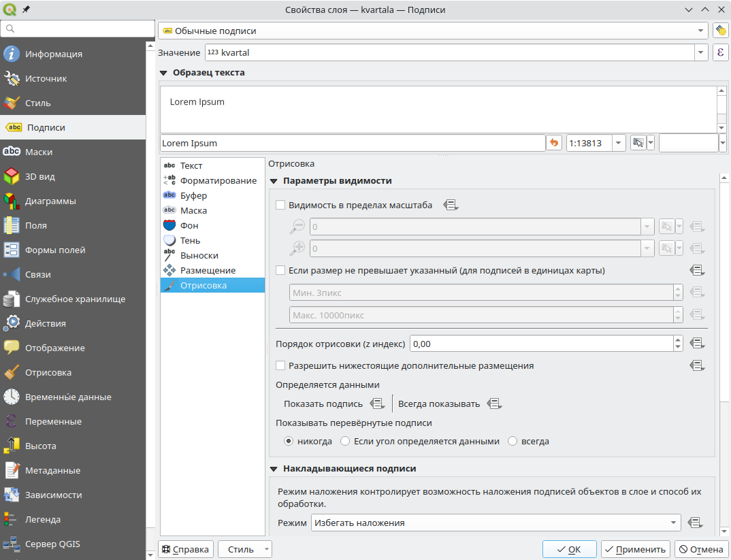The image size is (731, 560).
Task: Switch to the Выноски label settings tab
Action: pyautogui.click(x=212, y=255)
